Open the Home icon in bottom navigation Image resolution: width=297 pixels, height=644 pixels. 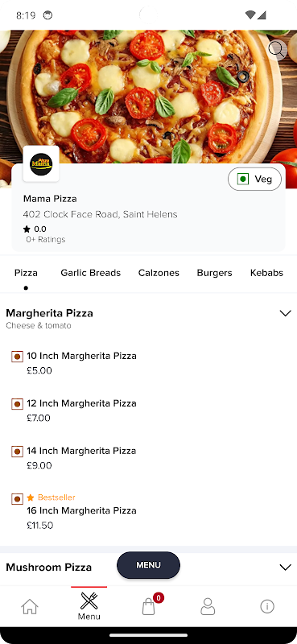coord(30,606)
